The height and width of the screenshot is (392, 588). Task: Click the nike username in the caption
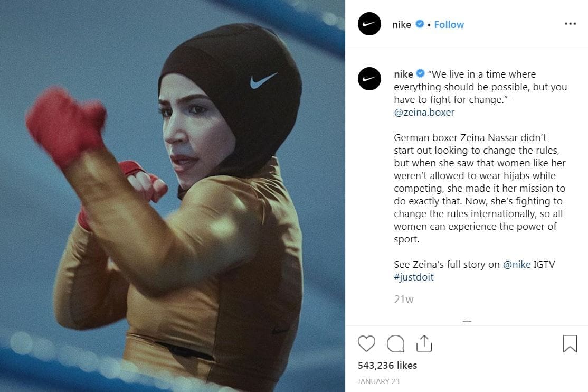click(403, 74)
